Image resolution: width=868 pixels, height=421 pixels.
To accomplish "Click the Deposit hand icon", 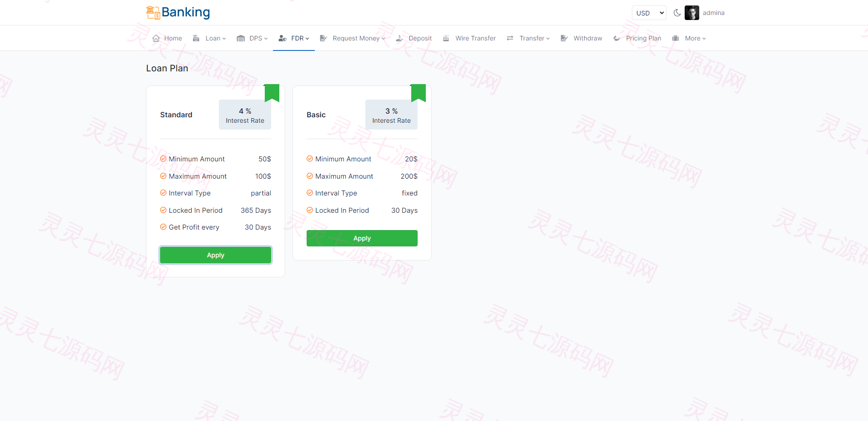I will (399, 38).
